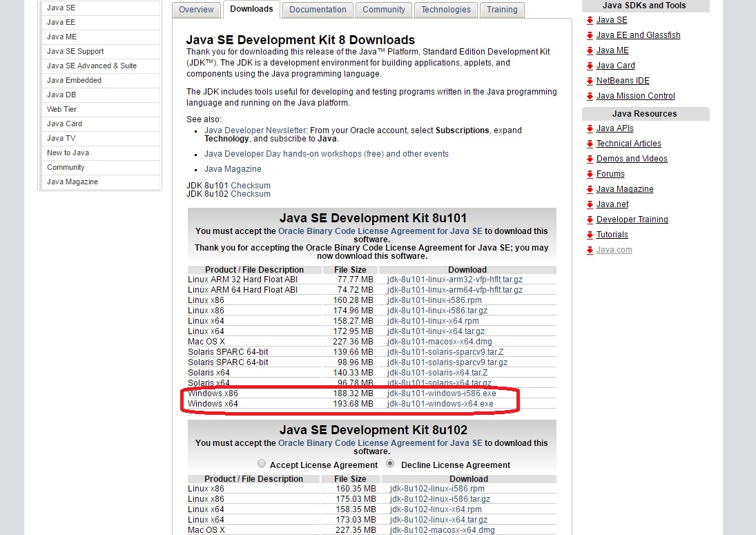Select Decline License Agreement radio button
Image resolution: width=756 pixels, height=535 pixels.
pyautogui.click(x=390, y=463)
